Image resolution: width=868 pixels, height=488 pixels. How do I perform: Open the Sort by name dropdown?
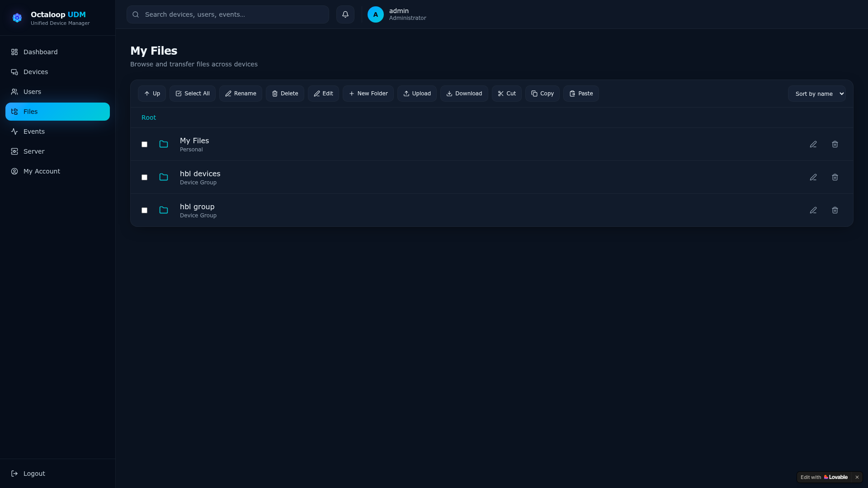(816, 94)
